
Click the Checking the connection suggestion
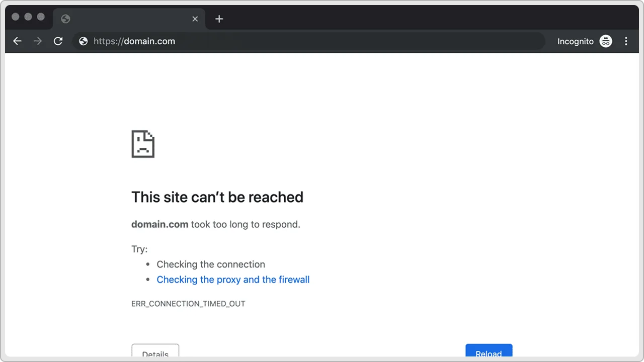[211, 264]
